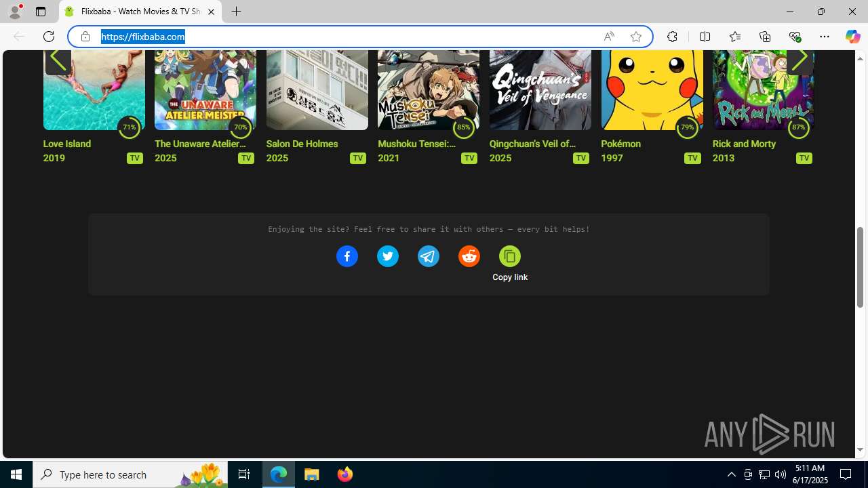Click the page vertical scrollbar thumb
The width and height of the screenshot is (868, 488).
pos(860,266)
